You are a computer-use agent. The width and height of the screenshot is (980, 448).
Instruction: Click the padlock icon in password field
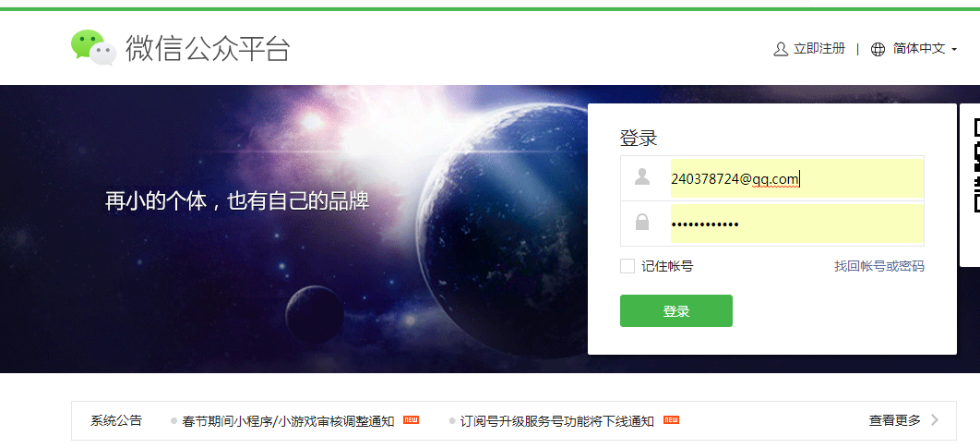[x=642, y=222]
